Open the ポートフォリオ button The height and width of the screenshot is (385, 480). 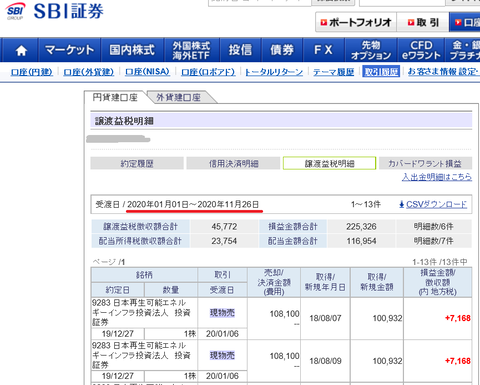[x=356, y=22]
